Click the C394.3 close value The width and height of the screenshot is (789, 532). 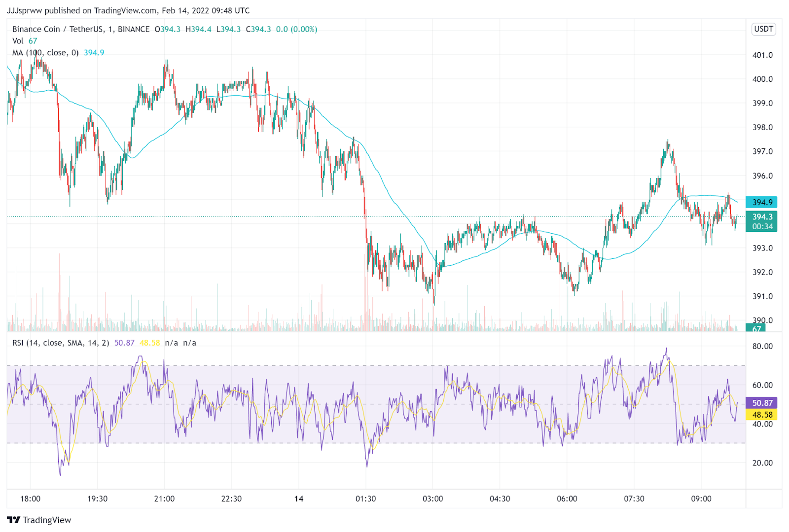[x=258, y=29]
